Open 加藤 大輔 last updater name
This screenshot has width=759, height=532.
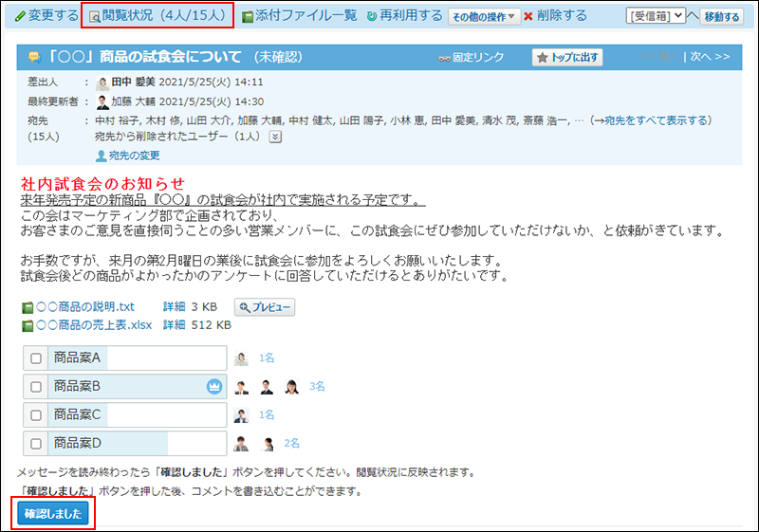pos(134,101)
